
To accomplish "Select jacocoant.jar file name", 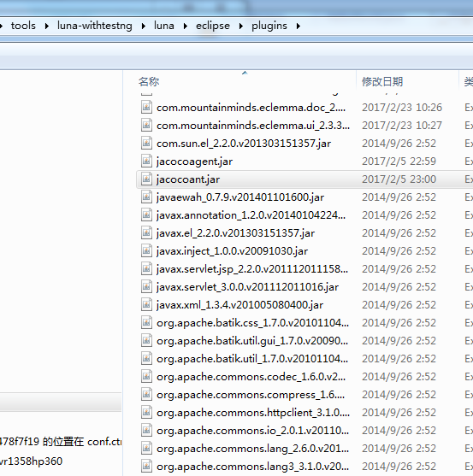I will click(x=188, y=179).
